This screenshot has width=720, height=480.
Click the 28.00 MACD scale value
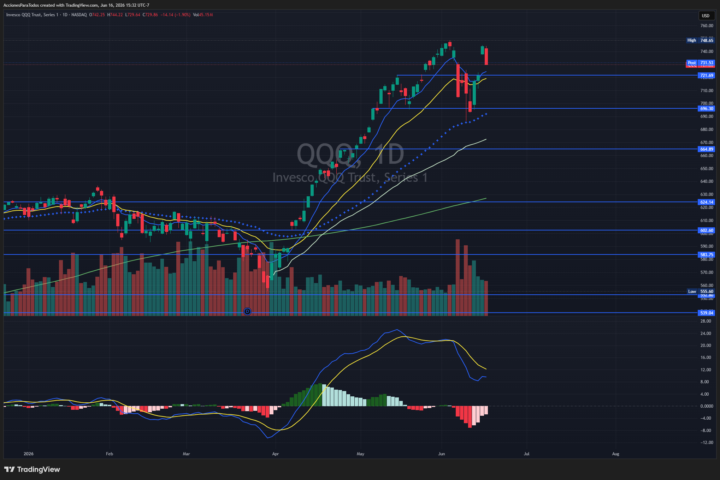click(706, 321)
